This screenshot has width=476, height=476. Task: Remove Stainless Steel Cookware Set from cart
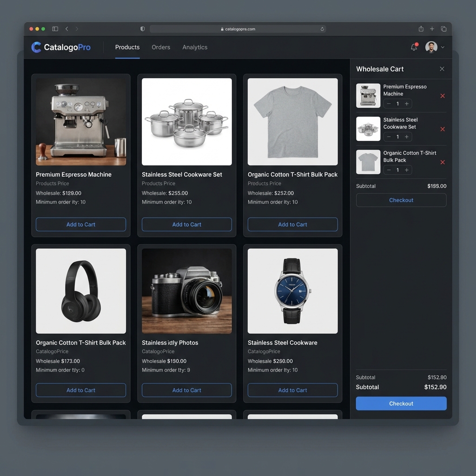pyautogui.click(x=442, y=129)
